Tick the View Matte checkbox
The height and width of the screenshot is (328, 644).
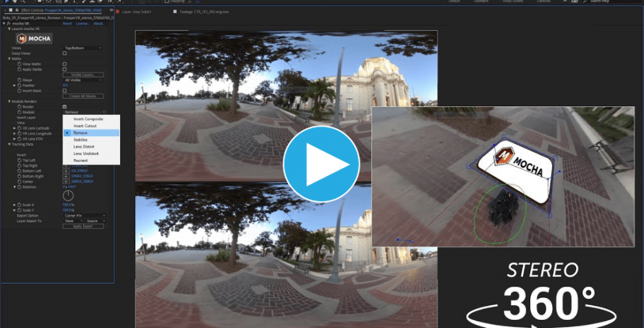[64, 64]
